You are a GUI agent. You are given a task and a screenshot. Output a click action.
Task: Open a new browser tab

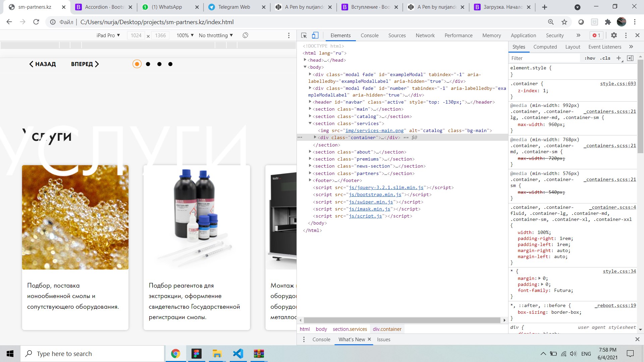[544, 7]
